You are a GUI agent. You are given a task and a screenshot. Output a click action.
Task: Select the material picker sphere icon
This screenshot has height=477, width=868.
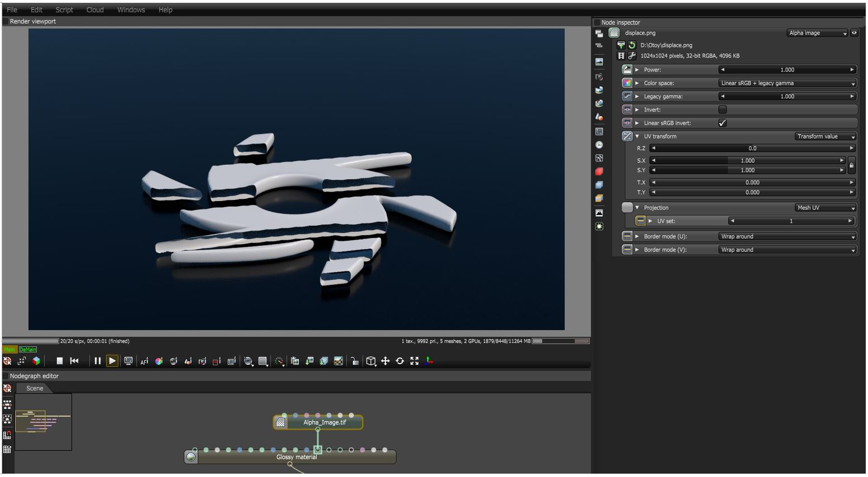click(x=173, y=361)
